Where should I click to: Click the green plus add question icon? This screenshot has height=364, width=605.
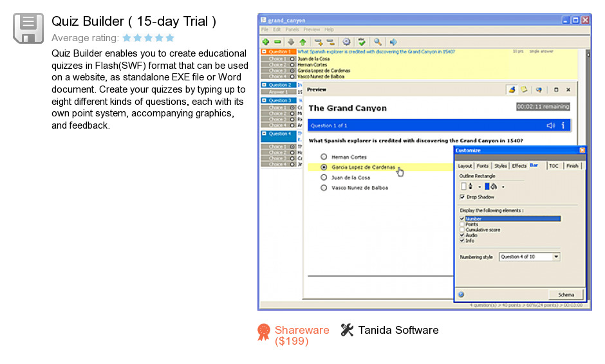pos(265,42)
